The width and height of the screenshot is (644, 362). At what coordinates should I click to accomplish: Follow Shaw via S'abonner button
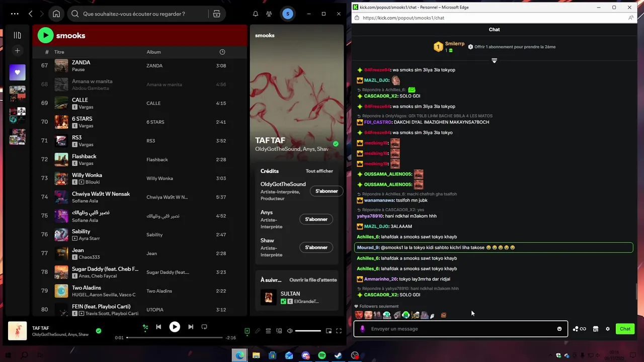[316, 247]
